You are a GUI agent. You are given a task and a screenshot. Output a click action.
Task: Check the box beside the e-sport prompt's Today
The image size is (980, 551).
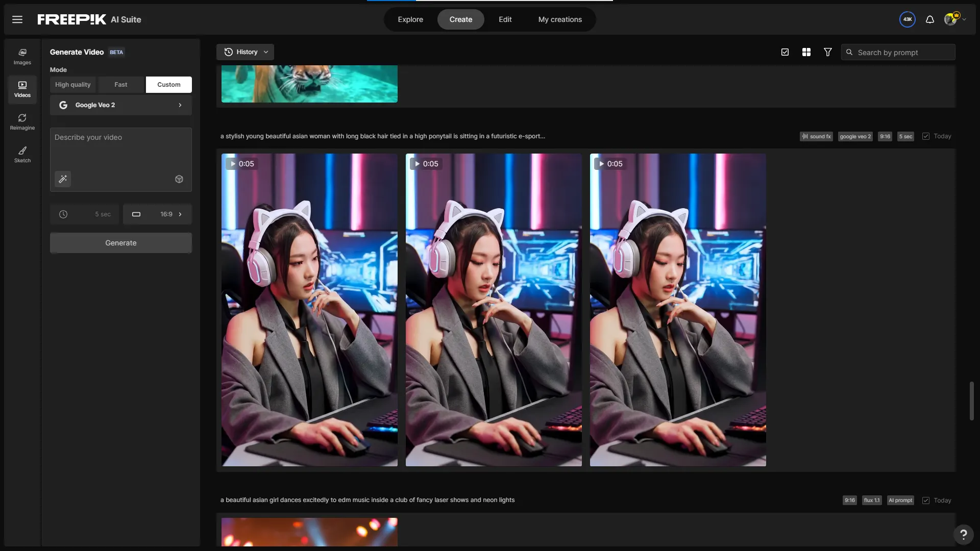(x=926, y=136)
